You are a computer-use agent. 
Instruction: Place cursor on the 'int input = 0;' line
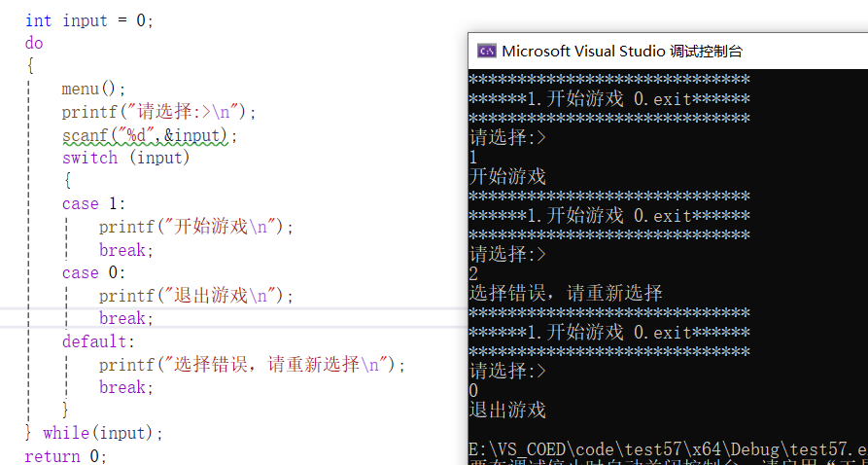[89, 21]
